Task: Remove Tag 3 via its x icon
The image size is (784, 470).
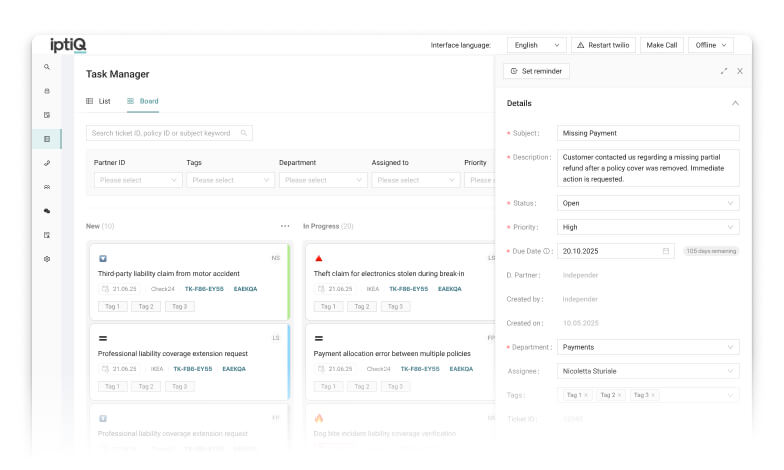Action: coord(653,395)
